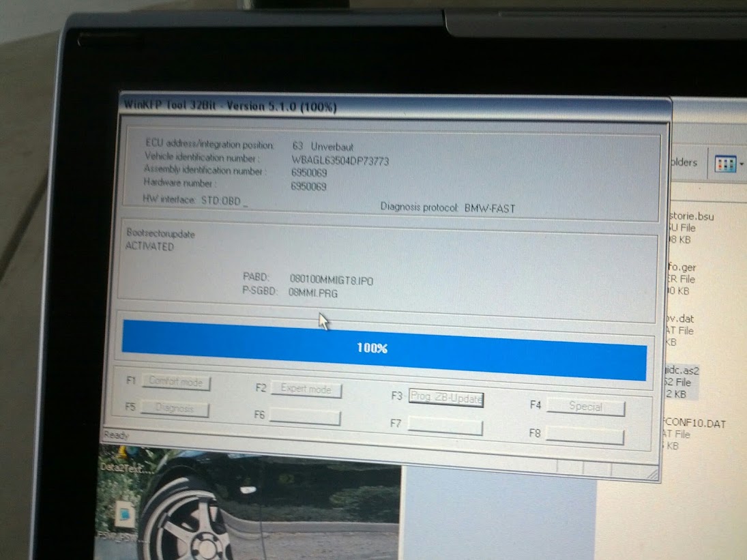This screenshot has width=747, height=560.
Task: Click the WinKFP Tool window title bar
Action: [x=394, y=108]
